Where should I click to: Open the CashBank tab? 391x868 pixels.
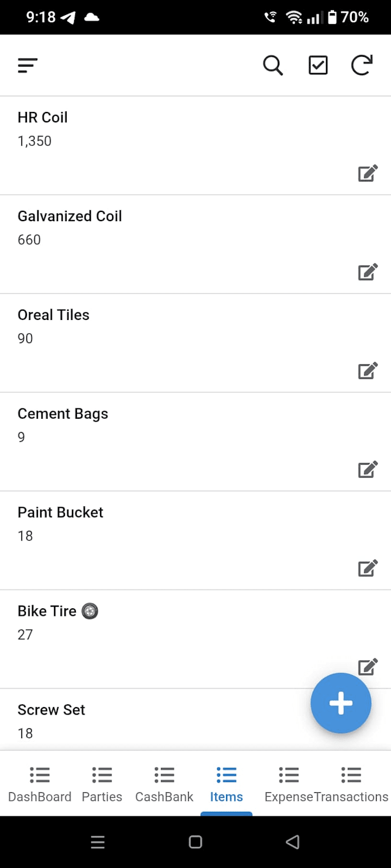(164, 784)
